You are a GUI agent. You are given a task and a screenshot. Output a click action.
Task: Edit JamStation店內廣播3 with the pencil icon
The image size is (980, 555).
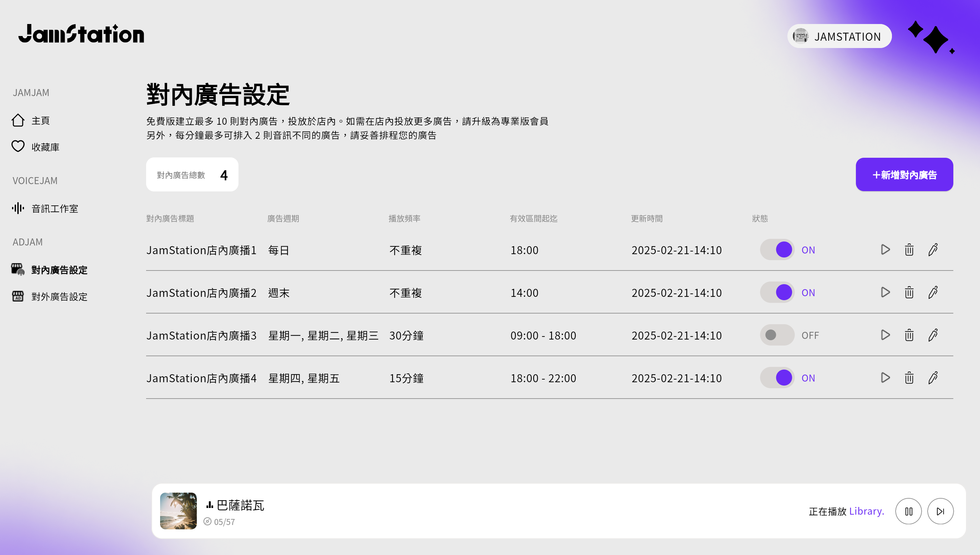tap(933, 335)
